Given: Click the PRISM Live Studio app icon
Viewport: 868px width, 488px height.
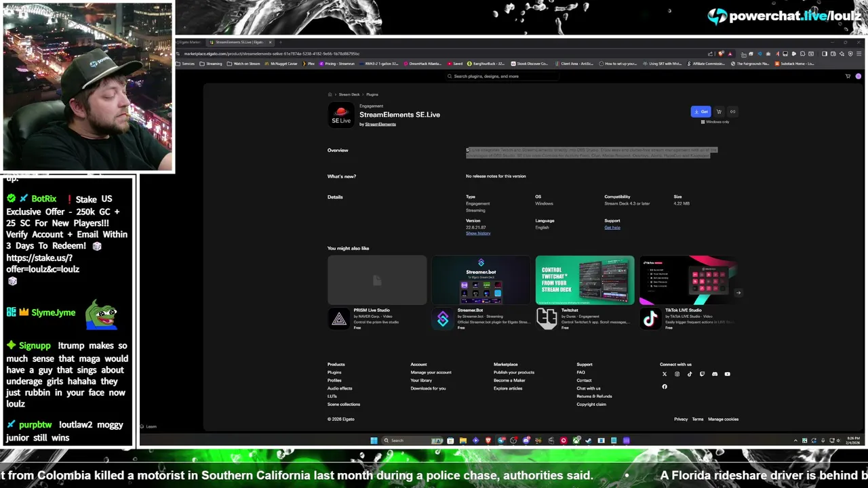Looking at the screenshot, I should [339, 319].
